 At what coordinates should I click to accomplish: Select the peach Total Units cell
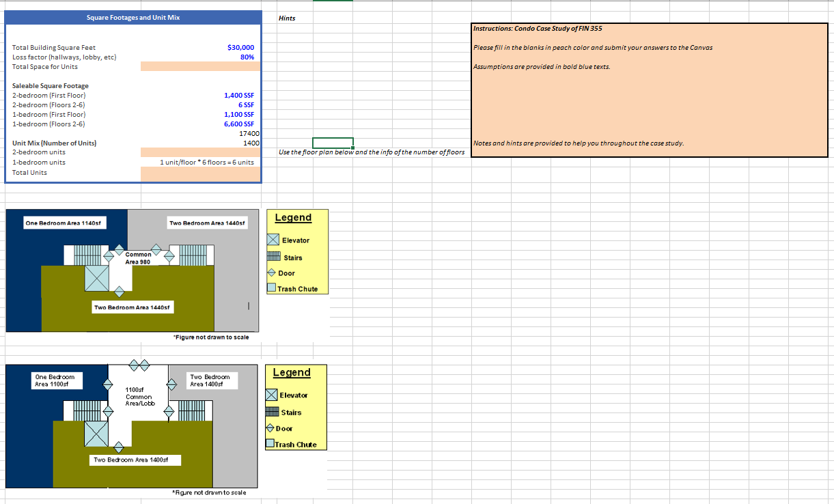(200, 173)
